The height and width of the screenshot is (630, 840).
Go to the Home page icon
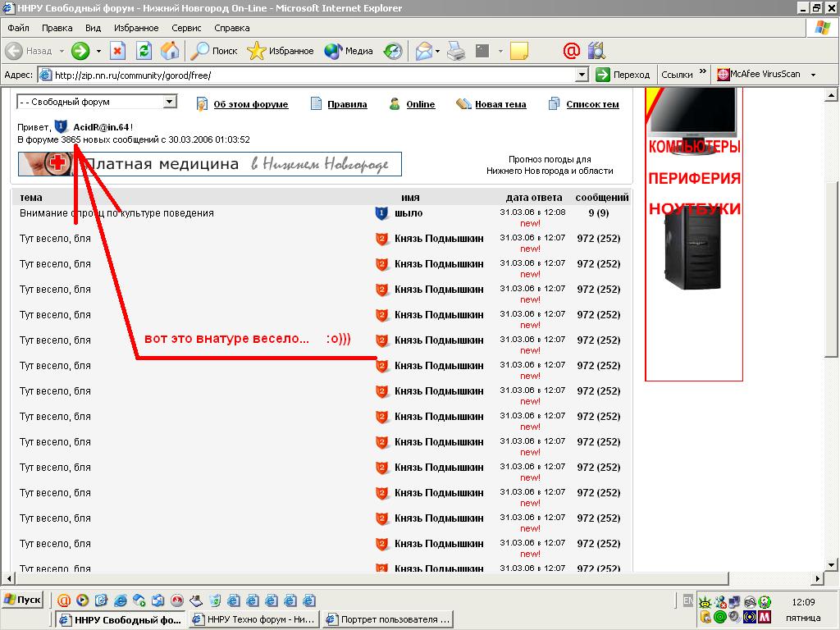(170, 51)
